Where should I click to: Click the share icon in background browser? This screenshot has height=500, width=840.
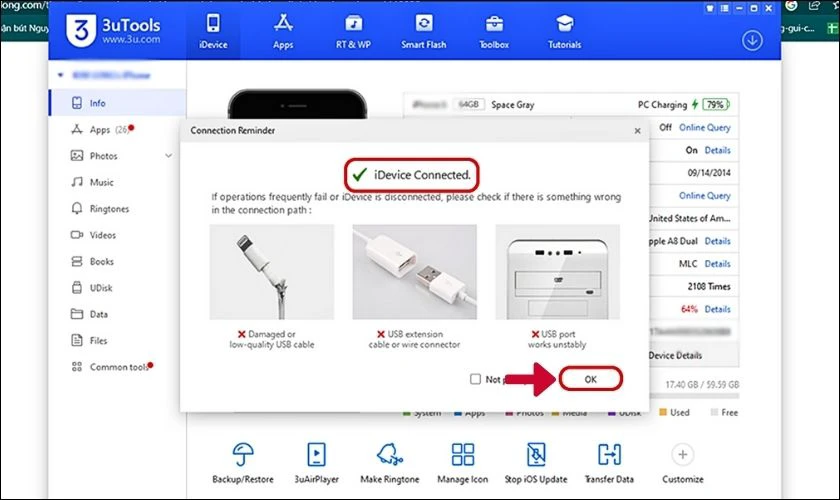tap(814, 6)
